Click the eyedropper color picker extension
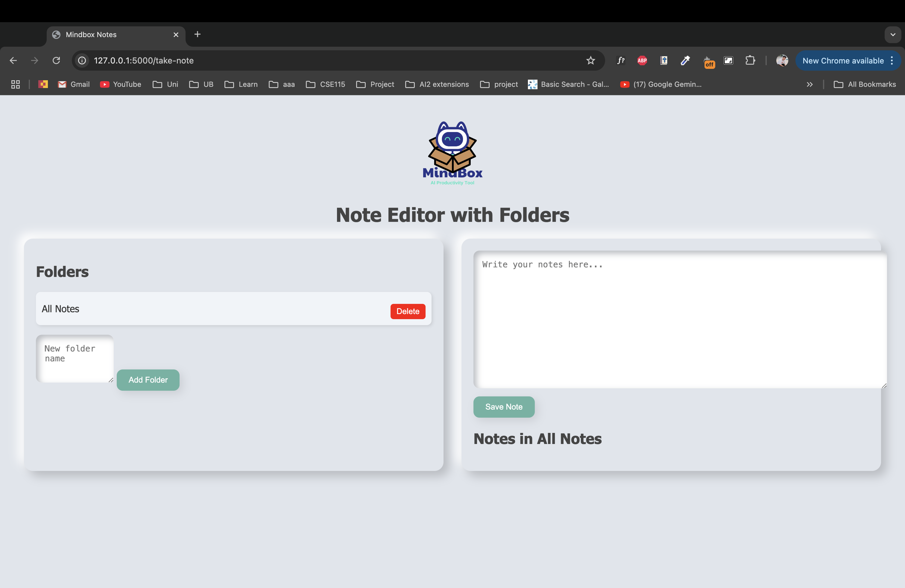This screenshot has width=905, height=588. 685,60
